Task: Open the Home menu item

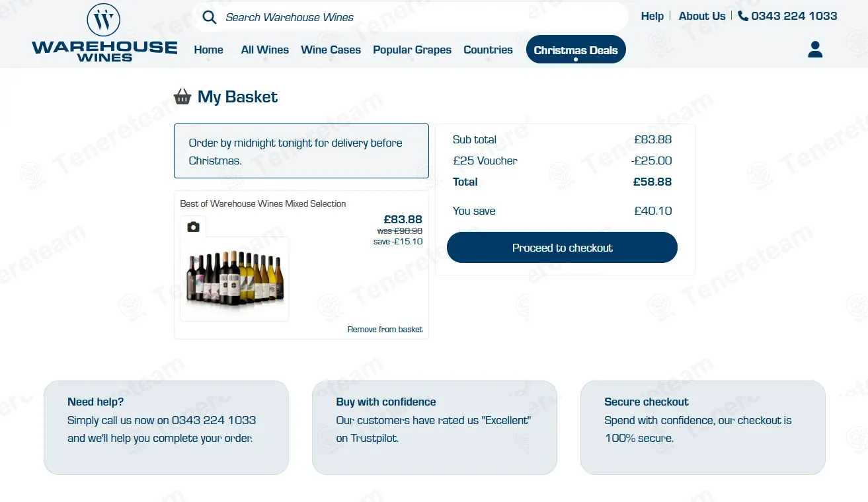Action: [208, 50]
